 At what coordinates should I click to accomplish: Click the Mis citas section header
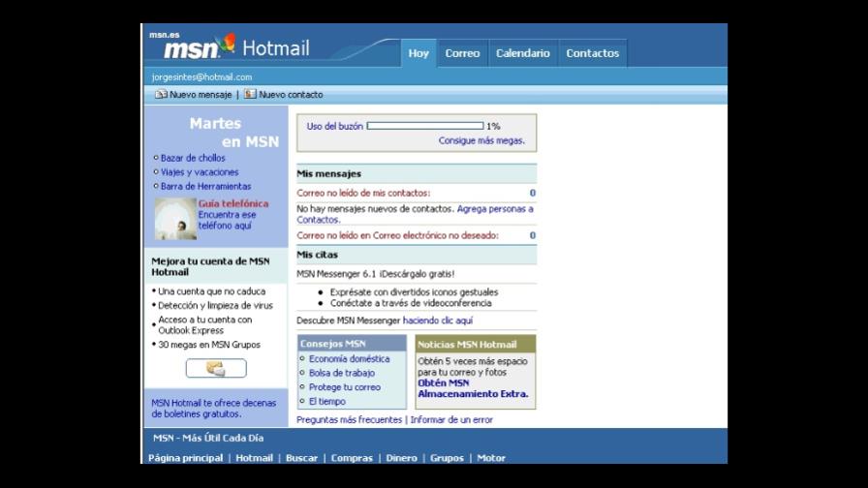417,255
